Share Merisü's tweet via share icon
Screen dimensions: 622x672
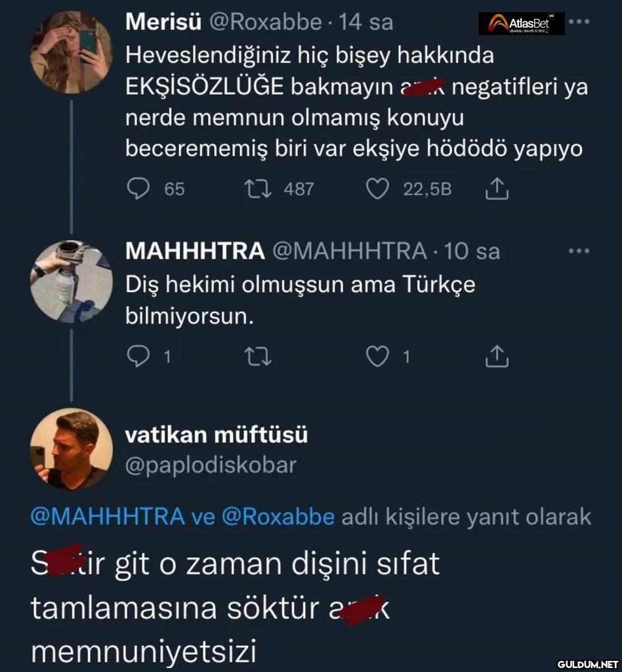click(x=497, y=189)
